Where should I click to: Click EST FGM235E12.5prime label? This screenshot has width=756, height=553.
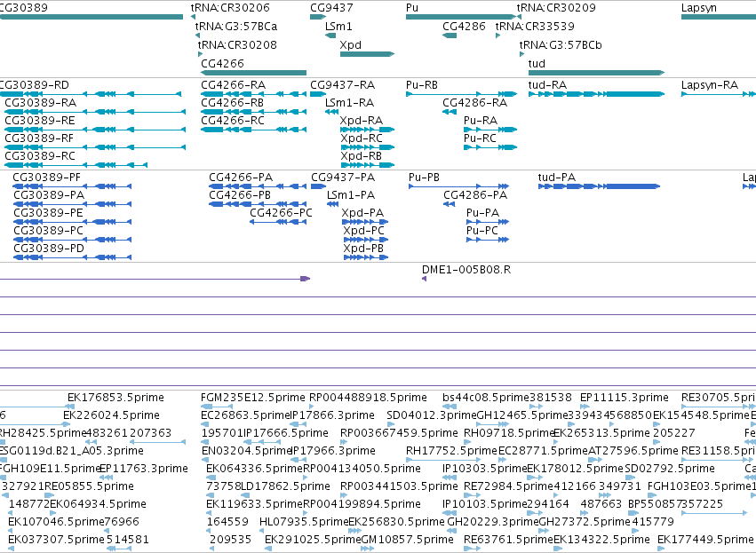tap(253, 398)
